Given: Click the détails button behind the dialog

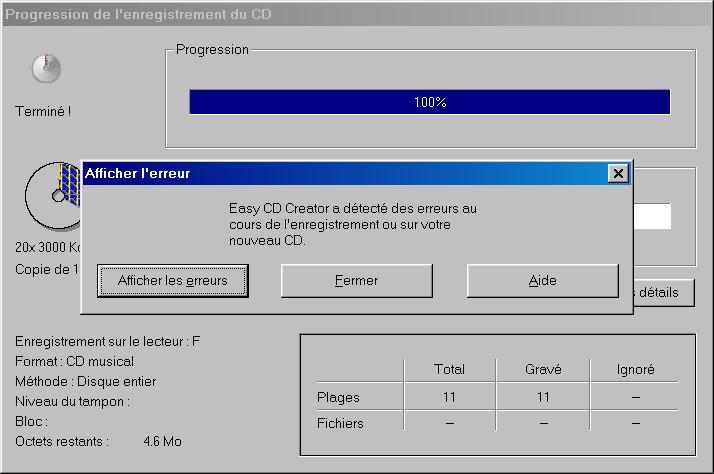Looking at the screenshot, I should coord(664,292).
